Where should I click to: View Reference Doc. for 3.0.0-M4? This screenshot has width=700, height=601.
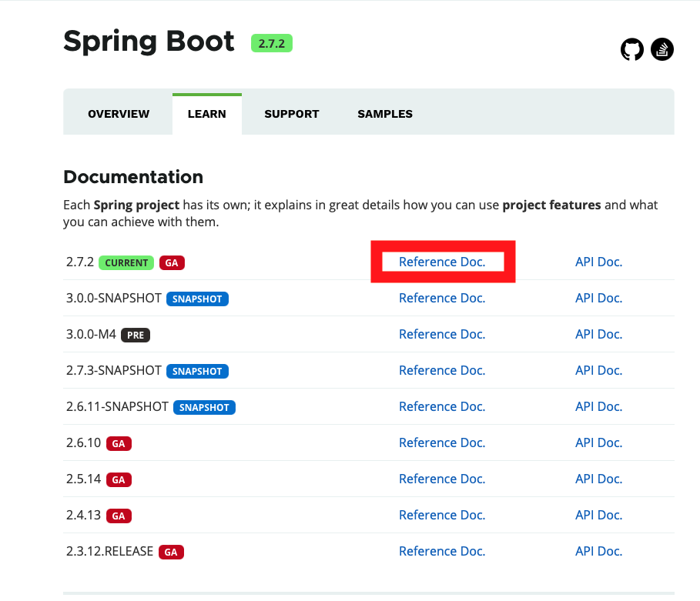[x=442, y=334]
